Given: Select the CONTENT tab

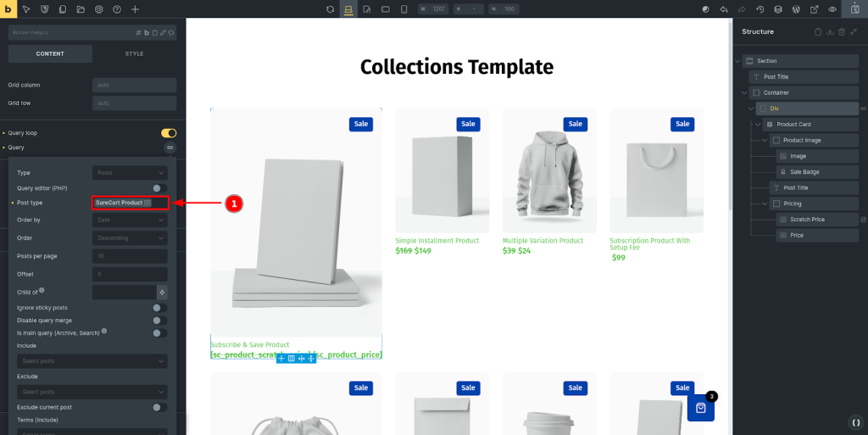Looking at the screenshot, I should (x=50, y=53).
